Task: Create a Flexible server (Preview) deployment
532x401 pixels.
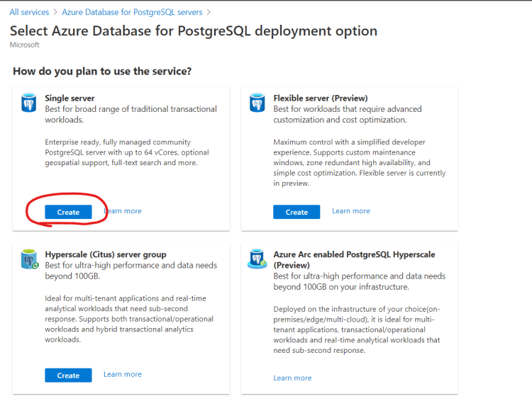Action: [297, 212]
